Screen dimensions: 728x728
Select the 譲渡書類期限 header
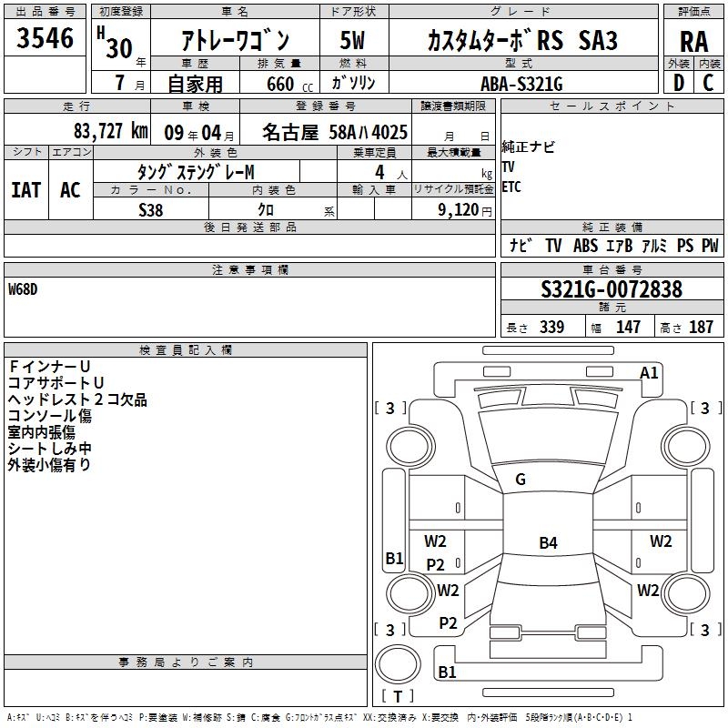[453, 106]
